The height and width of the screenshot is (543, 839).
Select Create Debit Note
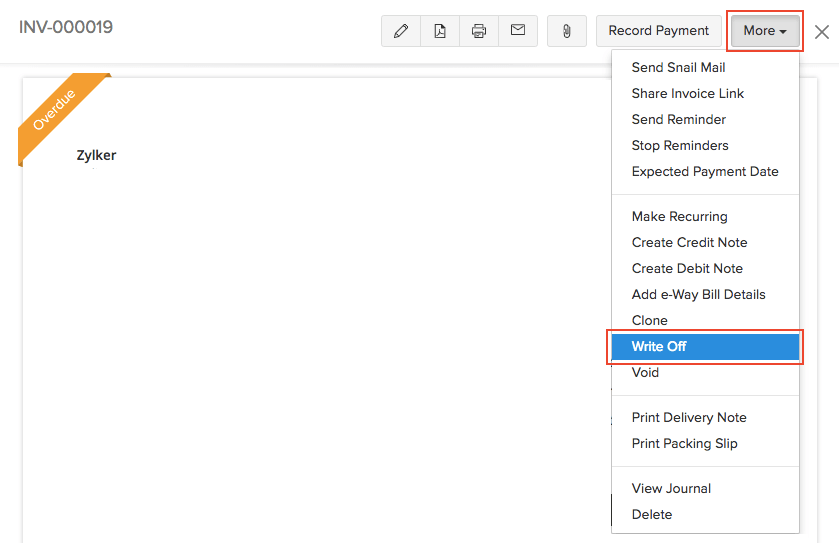click(x=705, y=269)
